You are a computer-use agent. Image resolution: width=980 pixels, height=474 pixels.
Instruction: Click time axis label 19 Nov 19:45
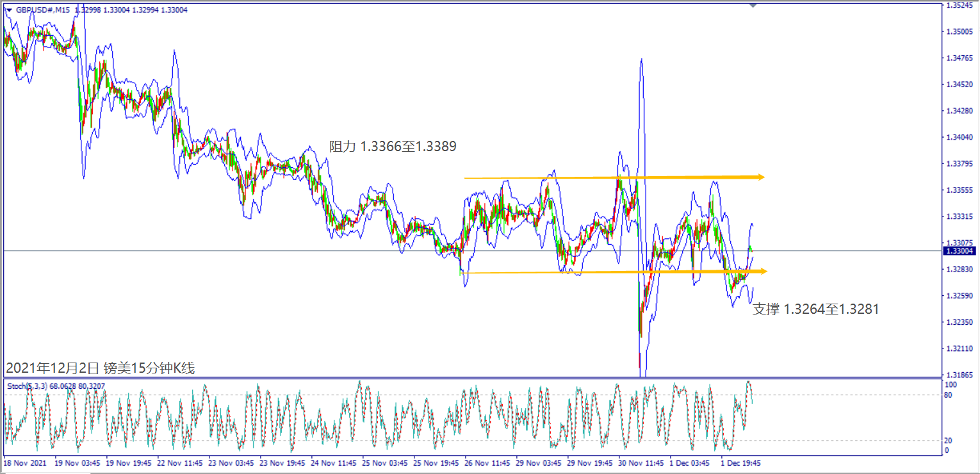tap(128, 462)
